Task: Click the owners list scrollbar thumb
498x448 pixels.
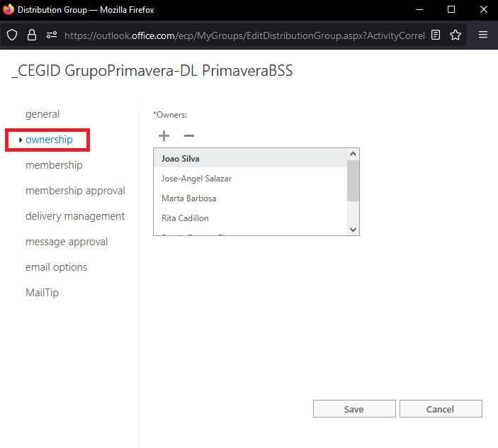Action: point(353,181)
